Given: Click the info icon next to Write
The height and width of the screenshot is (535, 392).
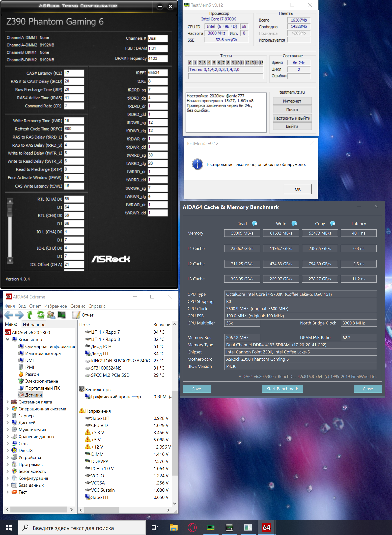Looking at the screenshot, I should click(294, 223).
